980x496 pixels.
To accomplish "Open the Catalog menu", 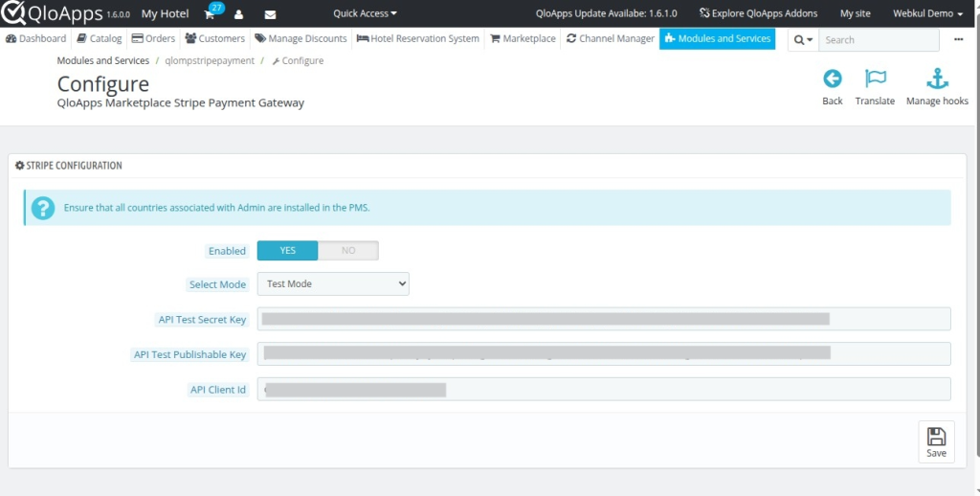I will pyautogui.click(x=100, y=38).
